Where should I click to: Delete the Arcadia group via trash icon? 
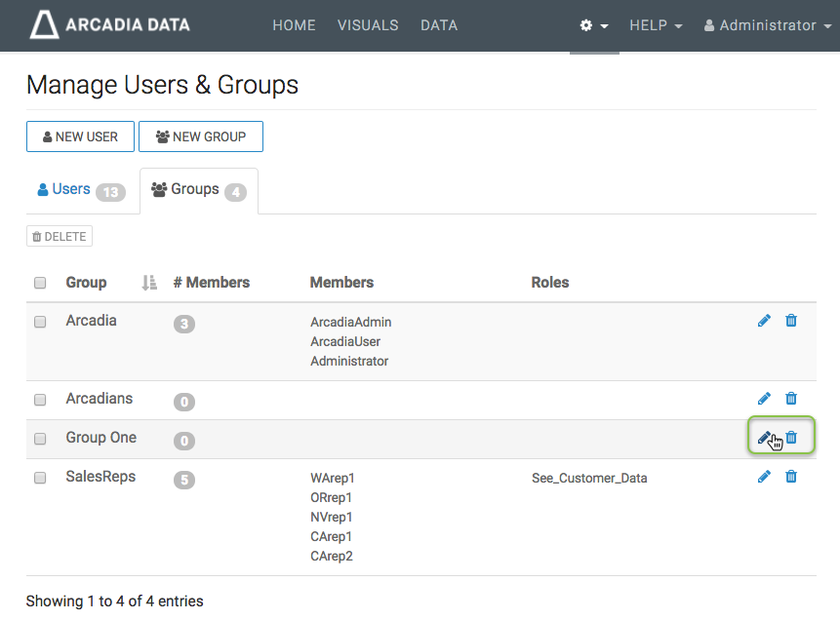(x=791, y=321)
